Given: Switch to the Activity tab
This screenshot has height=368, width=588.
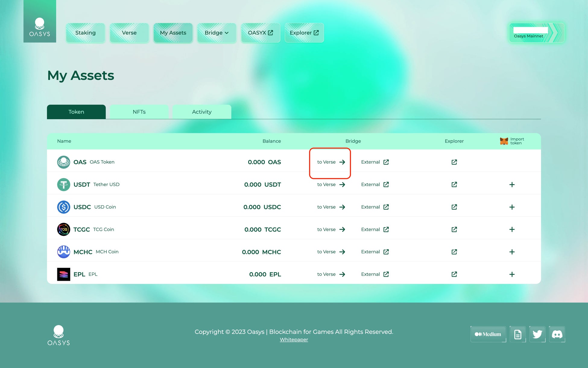Looking at the screenshot, I should (x=202, y=112).
